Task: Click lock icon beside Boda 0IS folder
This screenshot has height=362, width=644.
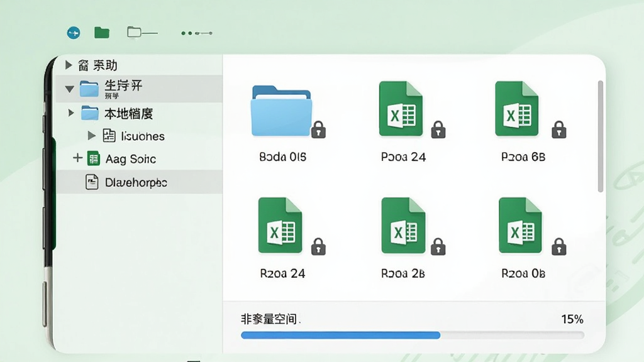Action: tap(318, 129)
